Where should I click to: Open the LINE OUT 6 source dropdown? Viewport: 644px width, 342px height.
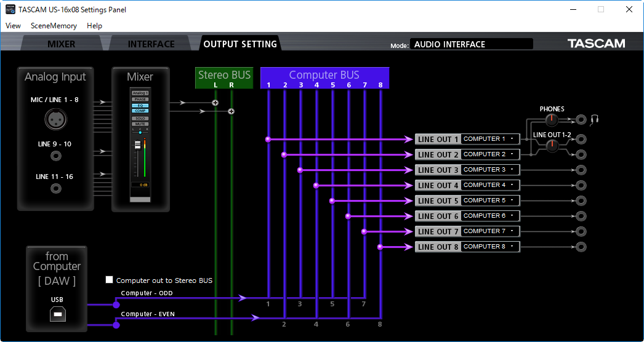point(491,216)
